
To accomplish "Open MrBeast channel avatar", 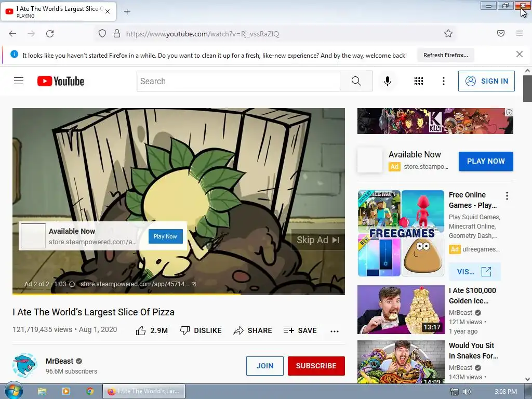I will pyautogui.click(x=24, y=365).
